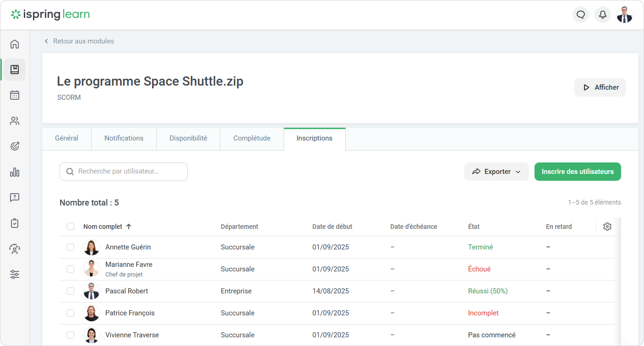Viewport: 644px width, 346px height.
Task: Tick the select-all checkbox in table header
Action: point(71,227)
